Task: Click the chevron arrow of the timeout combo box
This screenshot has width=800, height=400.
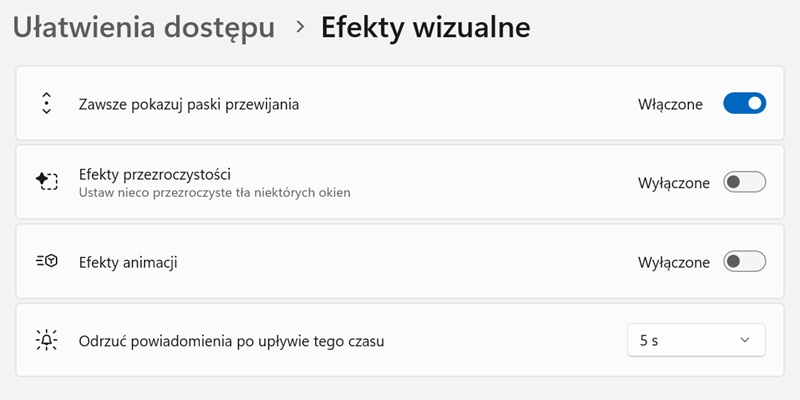Action: click(x=744, y=340)
